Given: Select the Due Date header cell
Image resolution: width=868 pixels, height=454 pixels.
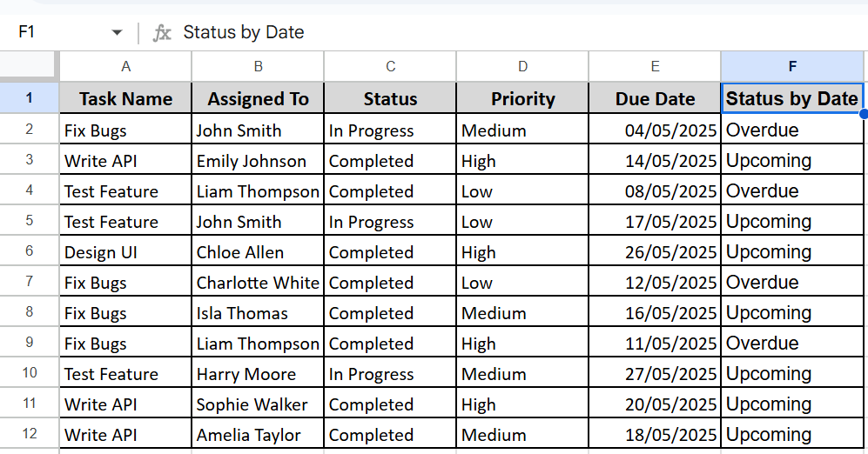Looking at the screenshot, I should [655, 98].
